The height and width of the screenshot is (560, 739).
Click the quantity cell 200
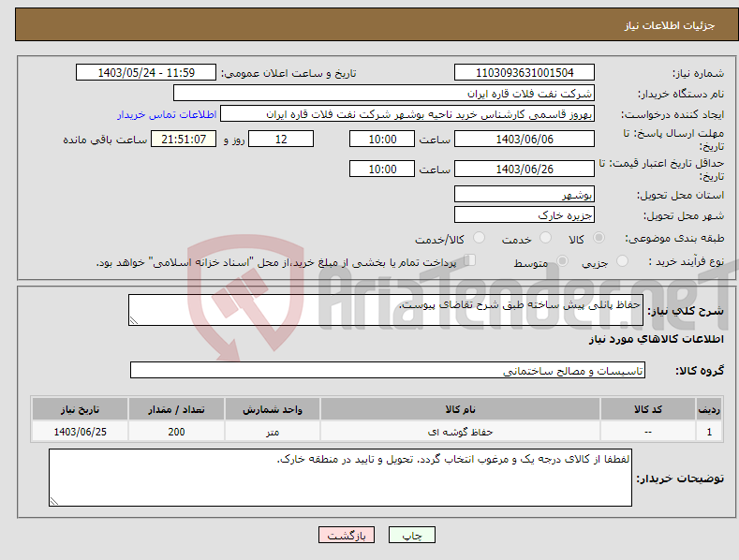click(x=176, y=432)
